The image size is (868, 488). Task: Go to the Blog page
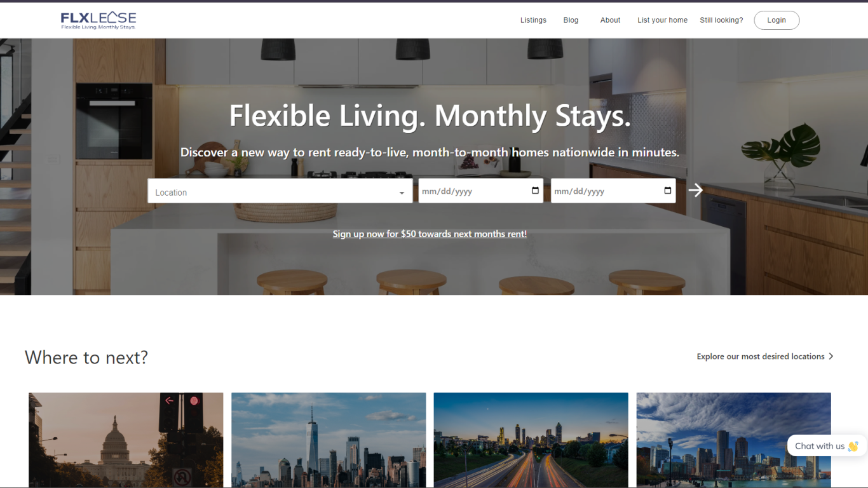pyautogui.click(x=571, y=20)
